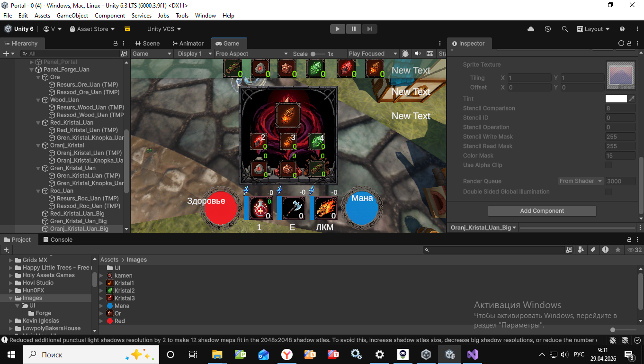
Task: Open File Explorer from the taskbar
Action: click(217, 355)
